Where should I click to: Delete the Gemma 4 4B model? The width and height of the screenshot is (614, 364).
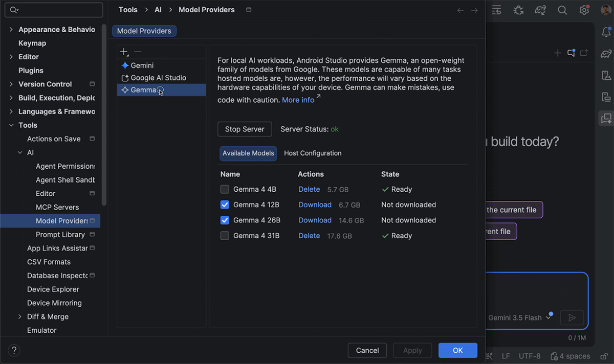pyautogui.click(x=309, y=189)
